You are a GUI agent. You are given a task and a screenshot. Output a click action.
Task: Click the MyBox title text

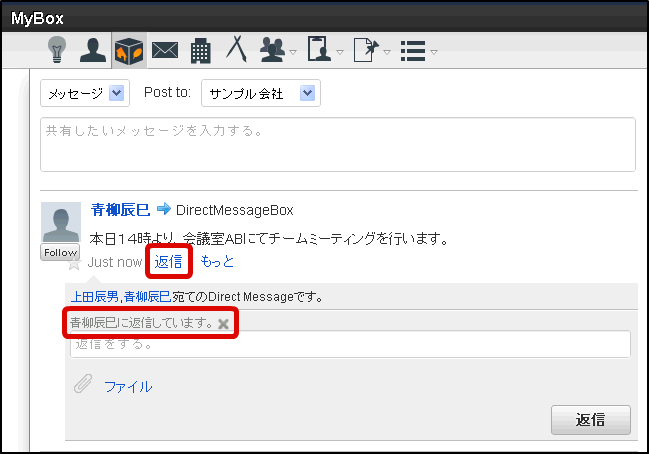tap(37, 18)
